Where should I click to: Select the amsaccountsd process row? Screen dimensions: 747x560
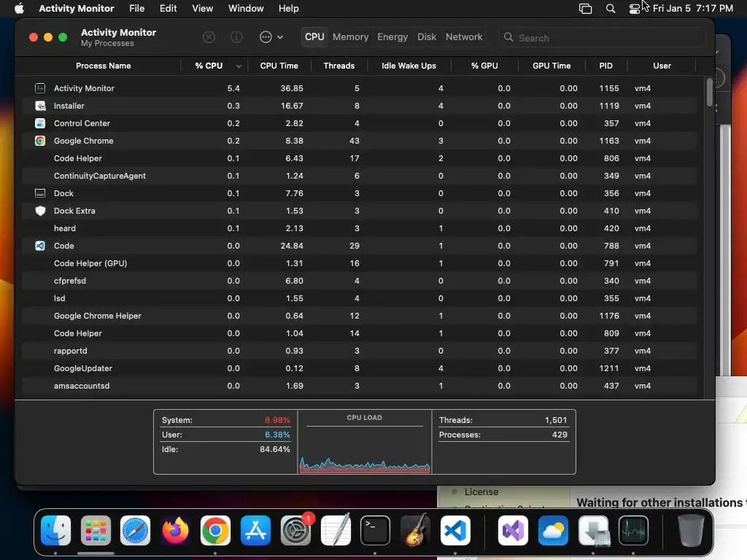pyautogui.click(x=360, y=386)
